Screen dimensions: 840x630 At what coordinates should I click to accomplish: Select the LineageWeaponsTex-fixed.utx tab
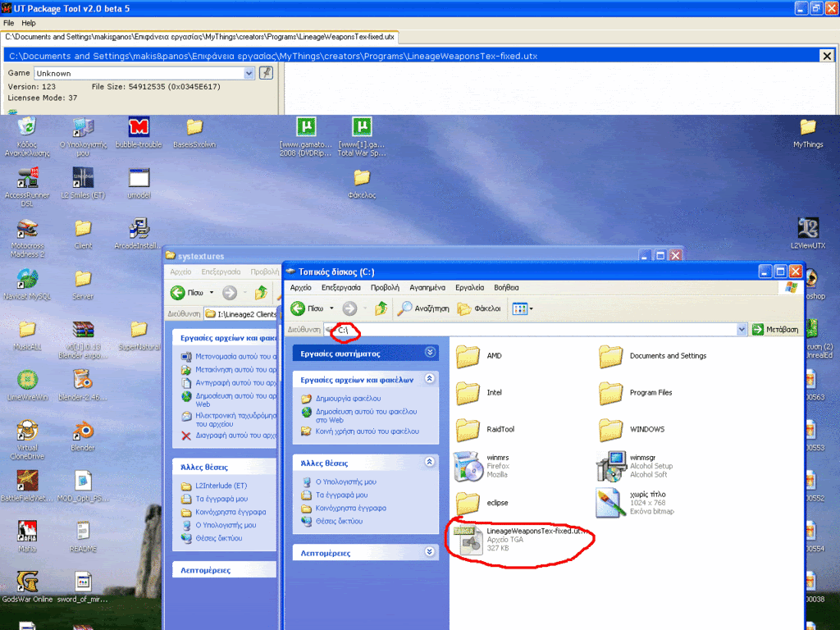pyautogui.click(x=200, y=37)
